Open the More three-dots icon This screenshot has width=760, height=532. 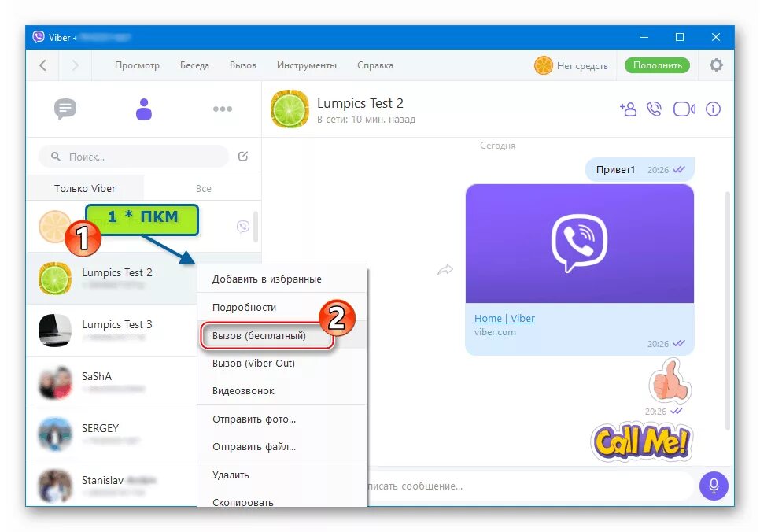[223, 109]
